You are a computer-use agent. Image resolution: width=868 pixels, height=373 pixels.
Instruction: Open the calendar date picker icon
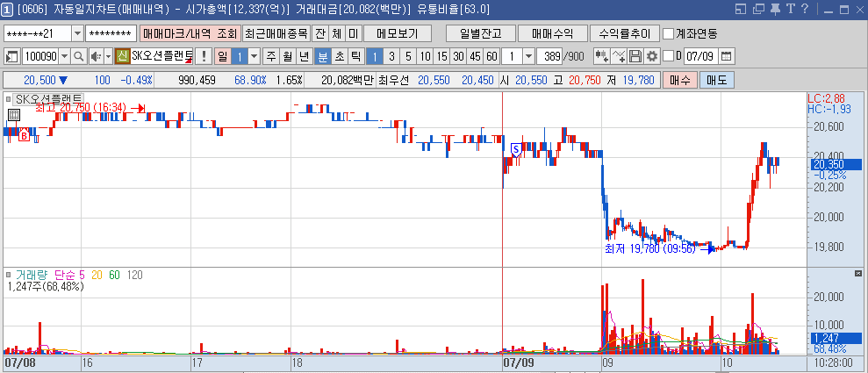[727, 56]
